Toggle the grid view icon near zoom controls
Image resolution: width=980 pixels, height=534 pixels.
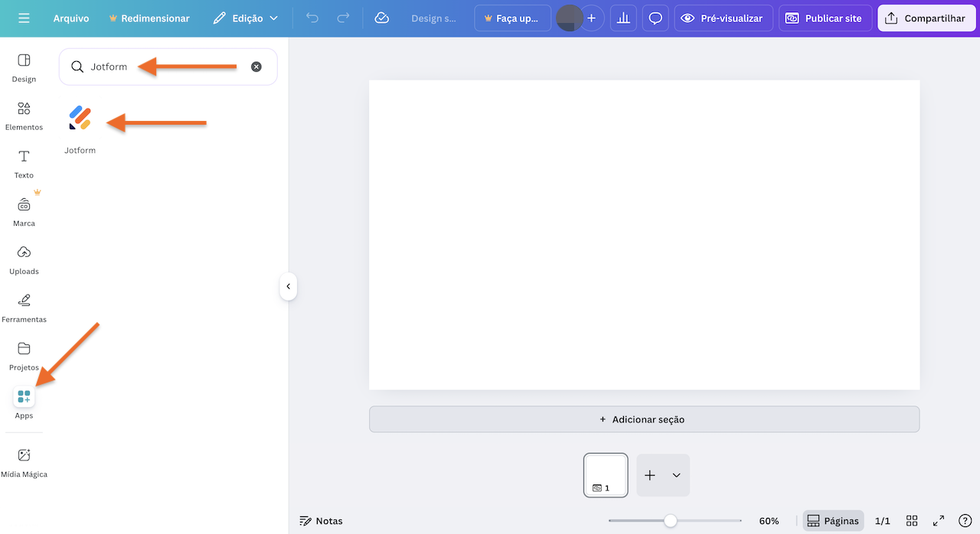(x=911, y=520)
